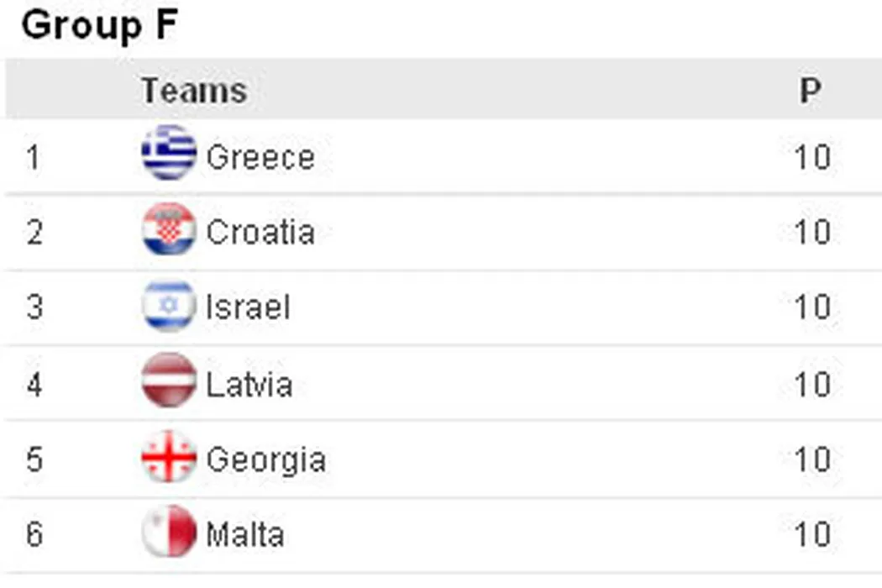Screen dimensions: 882x588
Task: Click the Croatia flag icon
Action: pos(169,229)
